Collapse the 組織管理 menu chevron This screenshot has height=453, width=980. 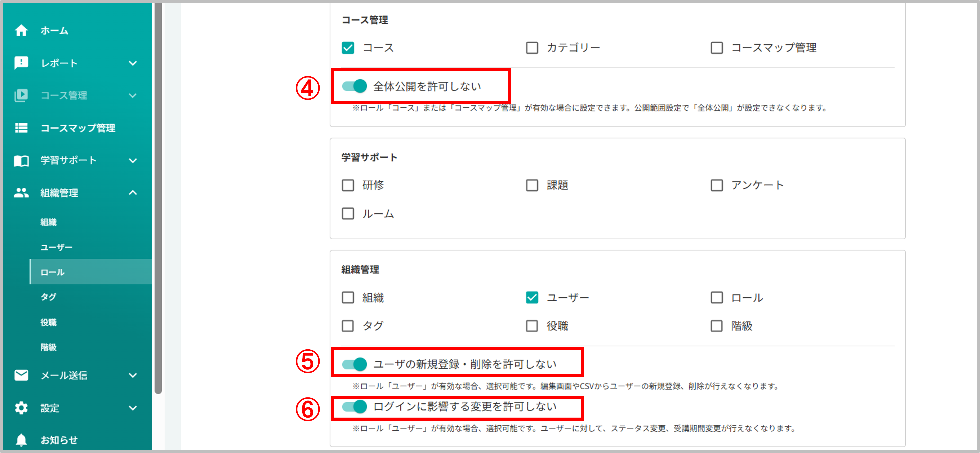pyautogui.click(x=133, y=193)
